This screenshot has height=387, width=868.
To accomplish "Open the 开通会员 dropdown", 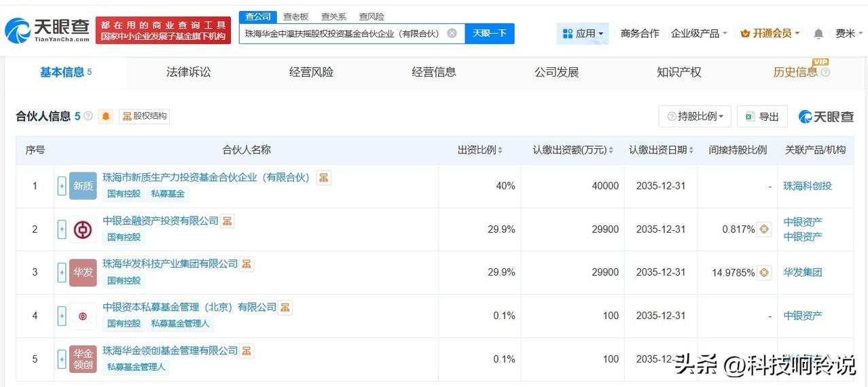I will [770, 33].
